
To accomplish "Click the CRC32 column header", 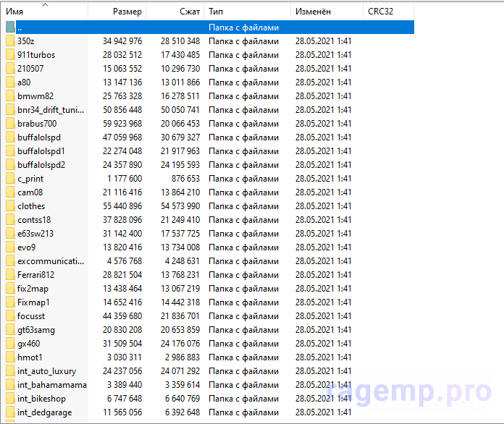I will point(387,12).
